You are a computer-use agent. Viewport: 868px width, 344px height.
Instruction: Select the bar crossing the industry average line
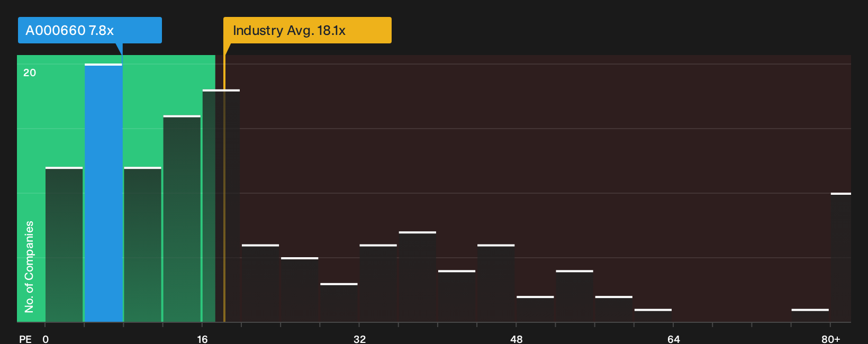pos(221,206)
